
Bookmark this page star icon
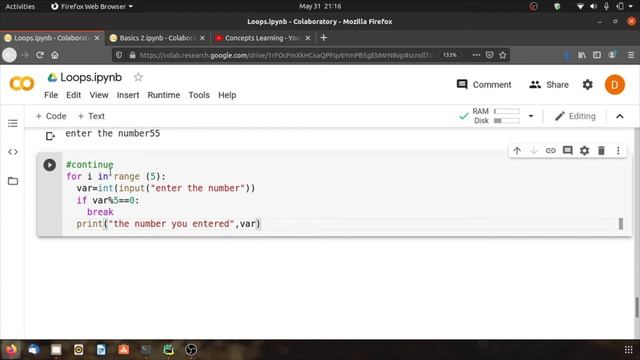pyautogui.click(x=502, y=55)
